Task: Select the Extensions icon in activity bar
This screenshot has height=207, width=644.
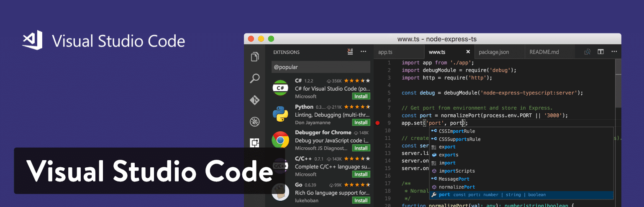Action: [254, 143]
